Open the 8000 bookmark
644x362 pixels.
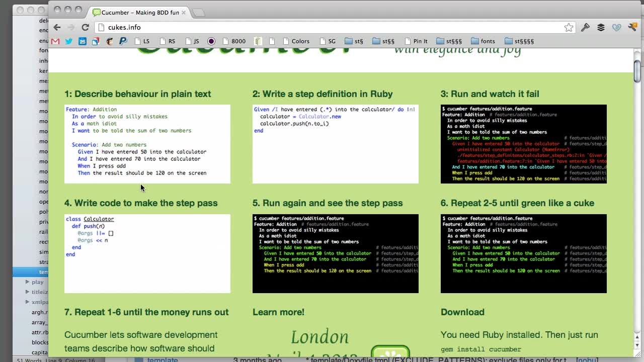click(x=233, y=41)
